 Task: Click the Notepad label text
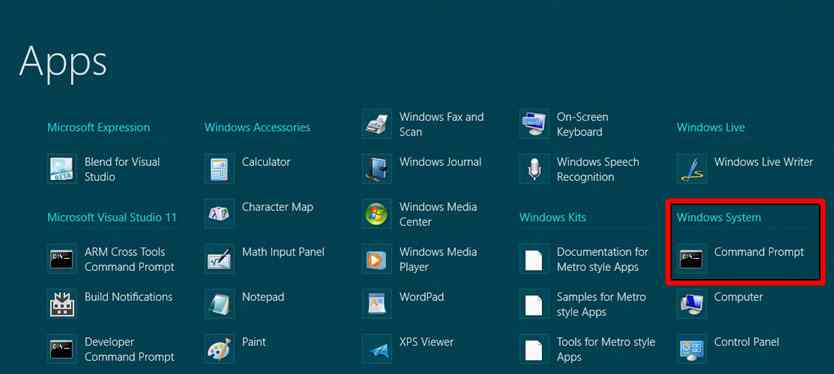[x=263, y=297]
